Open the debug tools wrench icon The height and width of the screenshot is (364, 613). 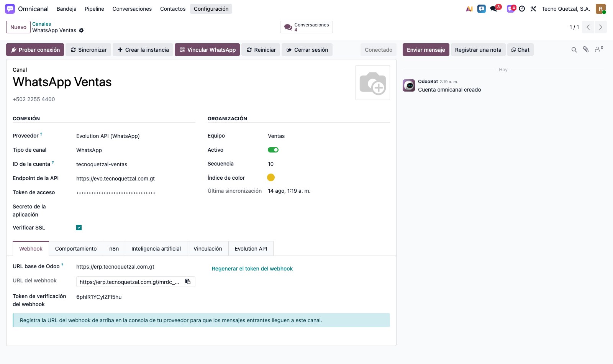(x=533, y=9)
